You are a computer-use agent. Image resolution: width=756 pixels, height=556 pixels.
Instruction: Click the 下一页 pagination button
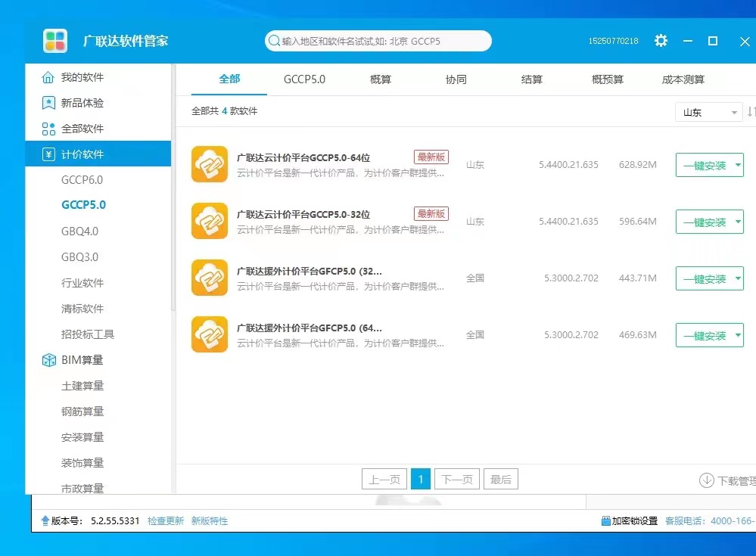tap(457, 480)
